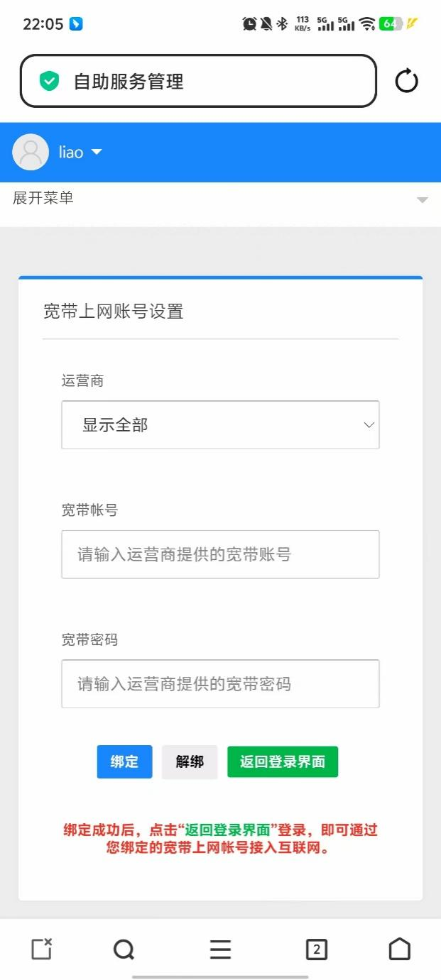
Task: Tap the browser refresh icon
Action: coord(406,81)
